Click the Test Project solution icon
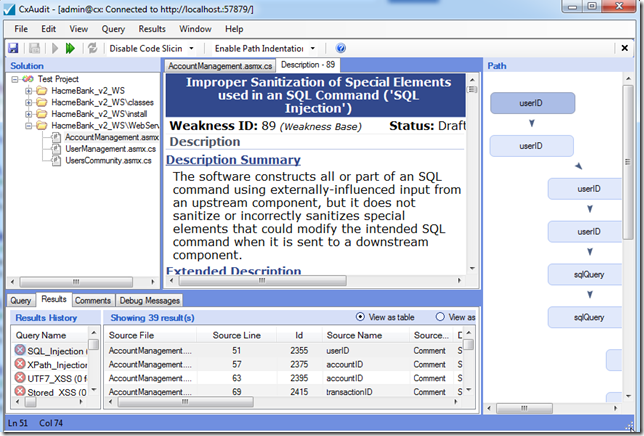Screen dimensions: 644x436 (28, 79)
